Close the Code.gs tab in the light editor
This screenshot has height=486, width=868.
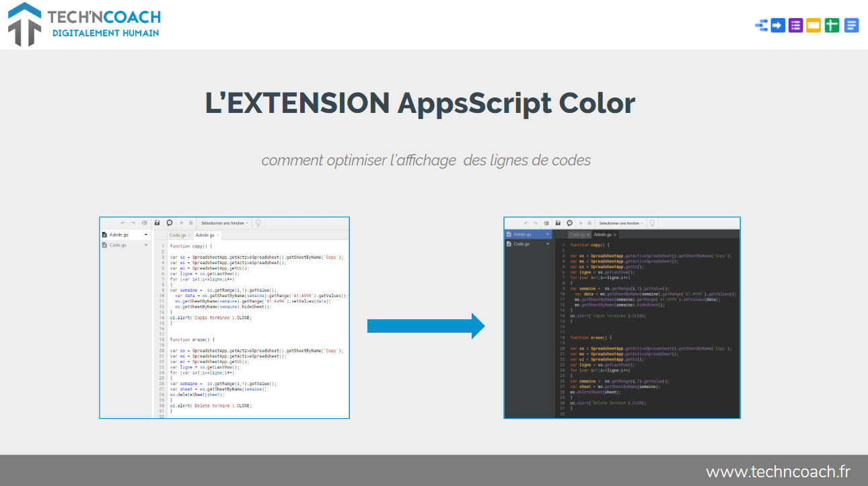pyautogui.click(x=189, y=235)
